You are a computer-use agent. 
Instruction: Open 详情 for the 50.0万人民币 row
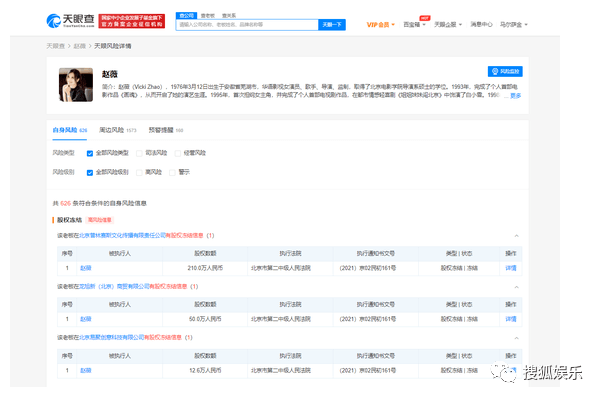511,319
